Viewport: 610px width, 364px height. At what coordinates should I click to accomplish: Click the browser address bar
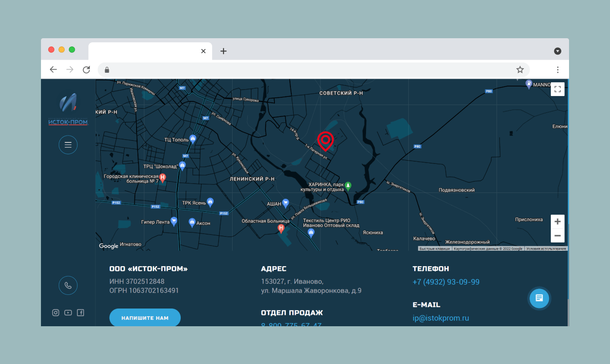(310, 70)
